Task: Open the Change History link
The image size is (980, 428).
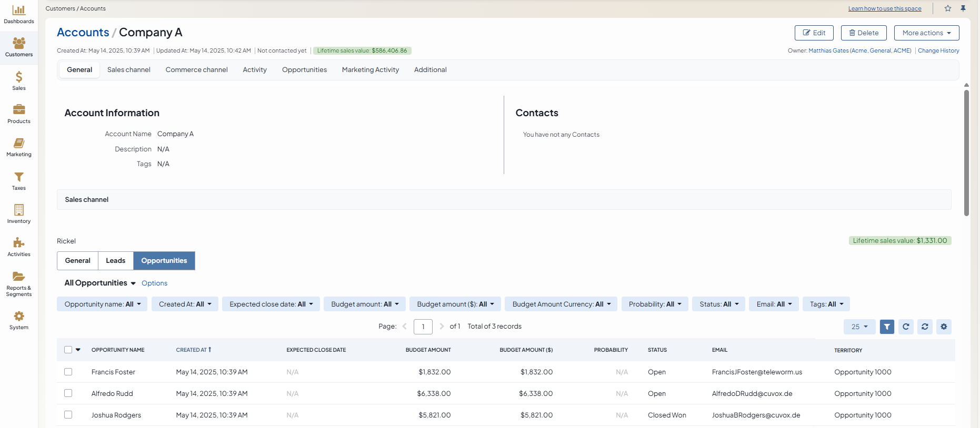Action: pyautogui.click(x=938, y=50)
